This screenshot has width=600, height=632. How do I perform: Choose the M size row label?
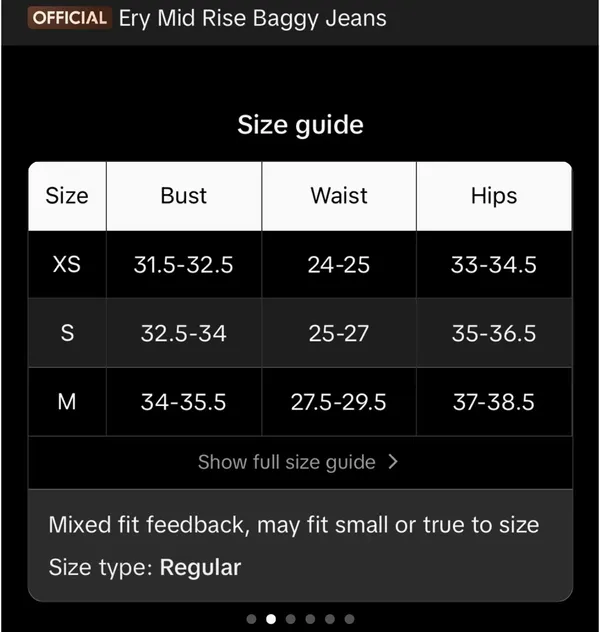(67, 402)
